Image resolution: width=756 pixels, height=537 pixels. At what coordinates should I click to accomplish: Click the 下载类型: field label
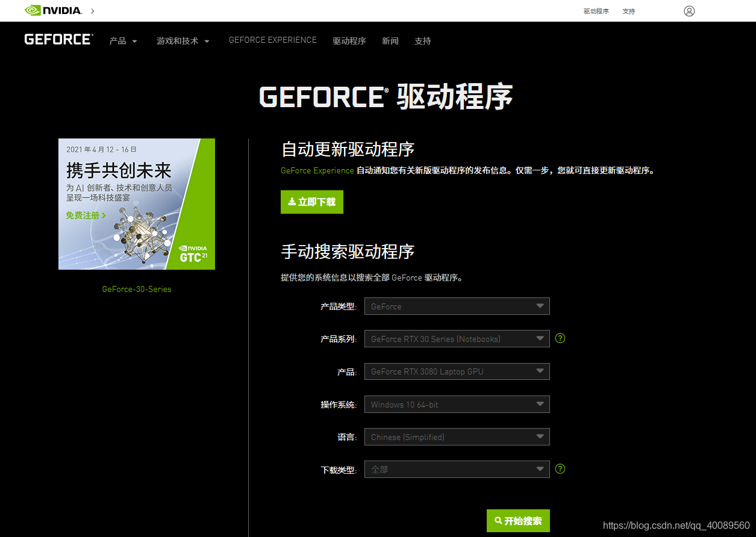click(339, 470)
